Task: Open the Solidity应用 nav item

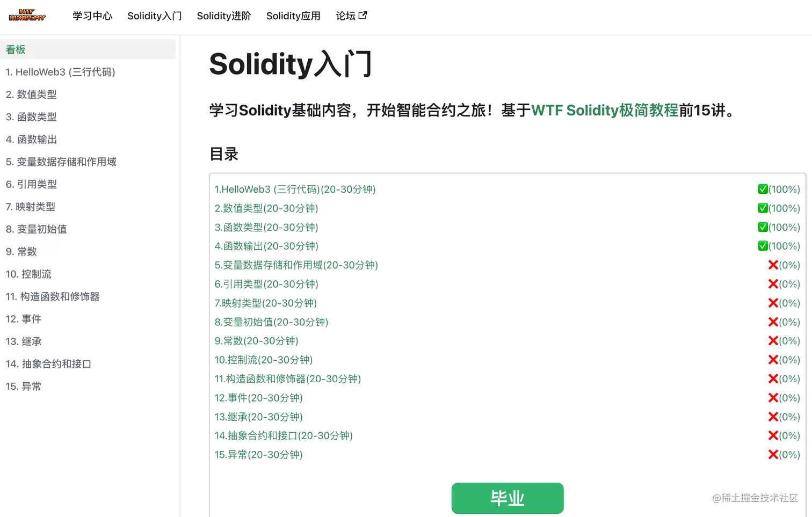Action: click(x=293, y=16)
